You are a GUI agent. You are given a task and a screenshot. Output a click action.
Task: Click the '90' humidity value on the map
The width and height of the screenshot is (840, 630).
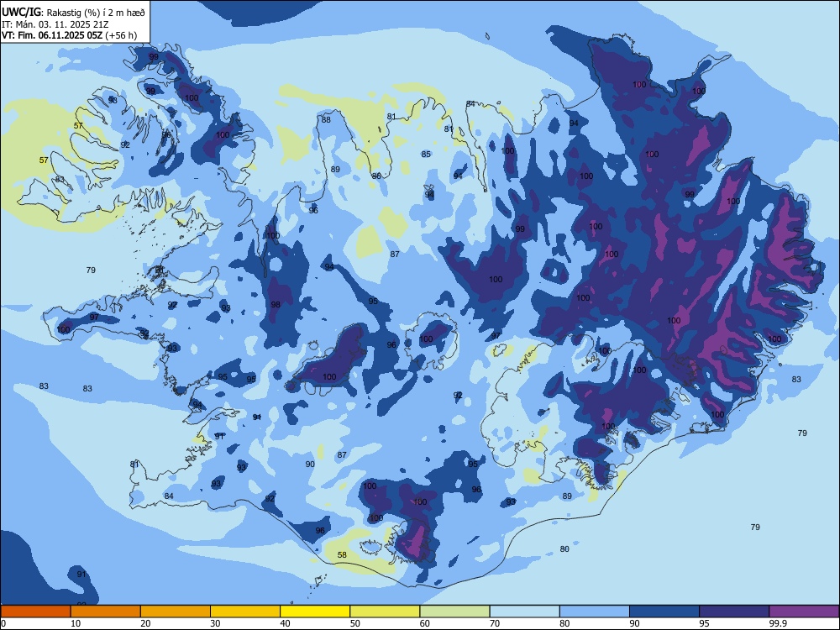(310, 465)
